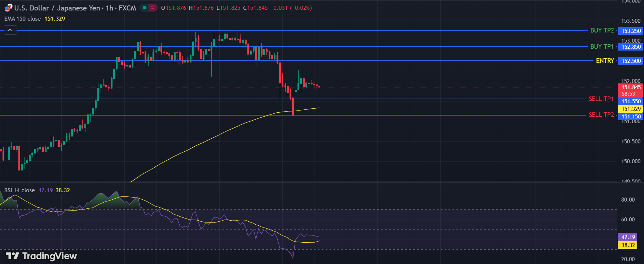Click the yellow RSI average 38.32 tag

628,245
